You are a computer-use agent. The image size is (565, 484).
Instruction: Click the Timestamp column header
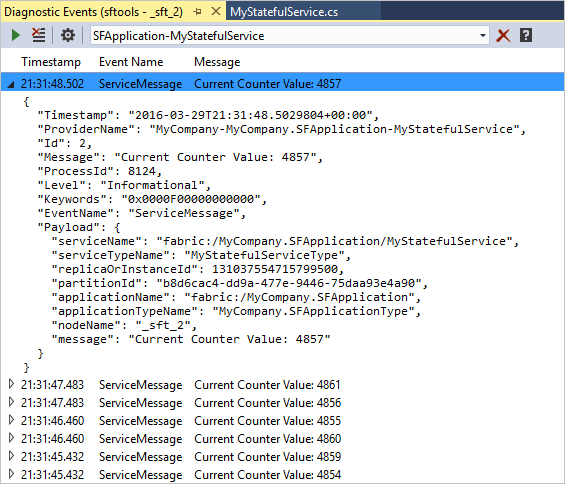click(x=51, y=62)
